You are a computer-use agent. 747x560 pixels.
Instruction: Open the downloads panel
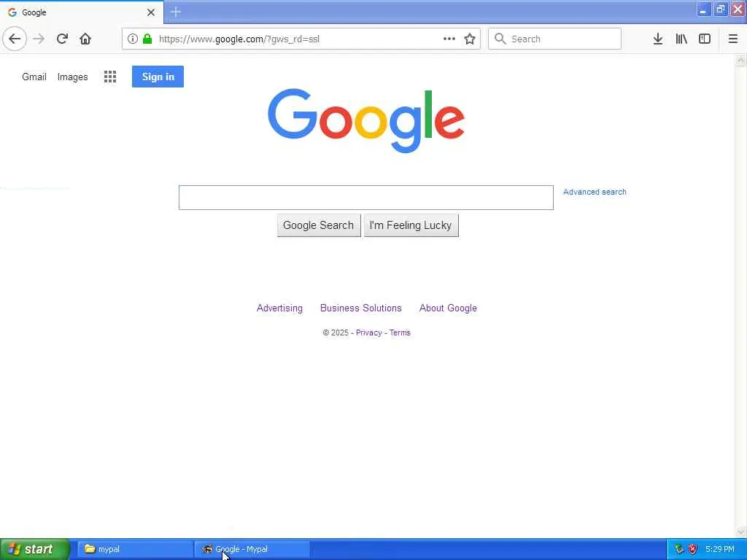click(x=658, y=39)
